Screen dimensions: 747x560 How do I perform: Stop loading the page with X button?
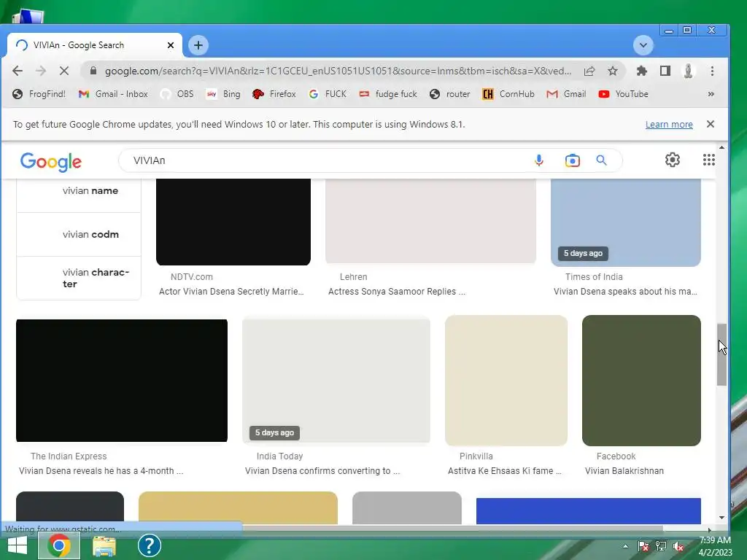pyautogui.click(x=64, y=71)
